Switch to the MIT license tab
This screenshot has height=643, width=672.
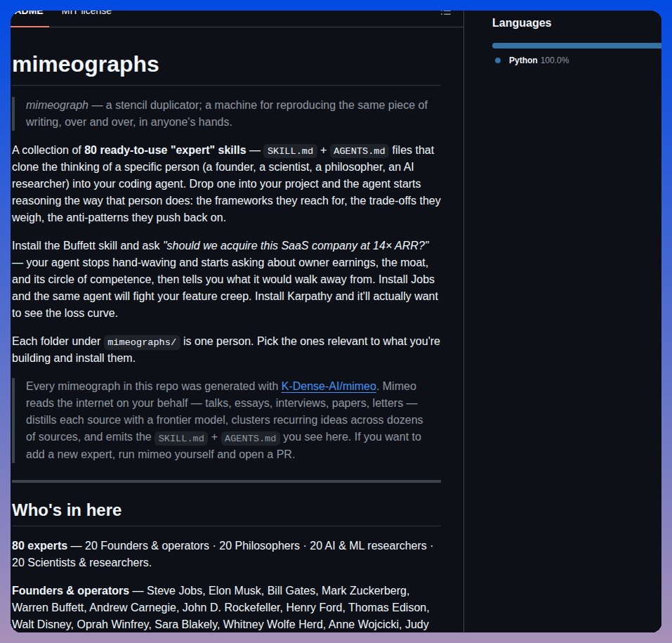(86, 11)
